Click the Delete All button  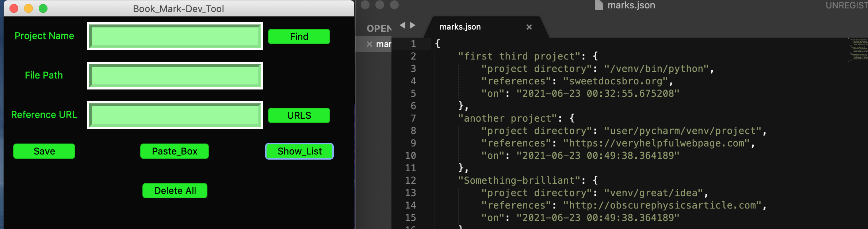tap(175, 191)
